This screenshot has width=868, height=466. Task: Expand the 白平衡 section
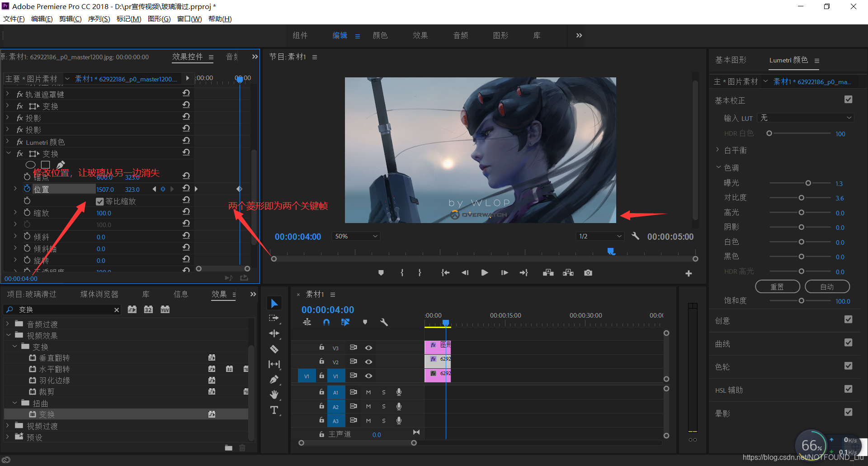[717, 150]
